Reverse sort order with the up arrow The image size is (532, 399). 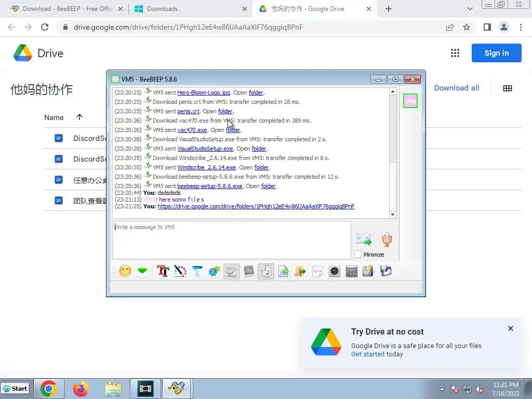click(x=79, y=117)
